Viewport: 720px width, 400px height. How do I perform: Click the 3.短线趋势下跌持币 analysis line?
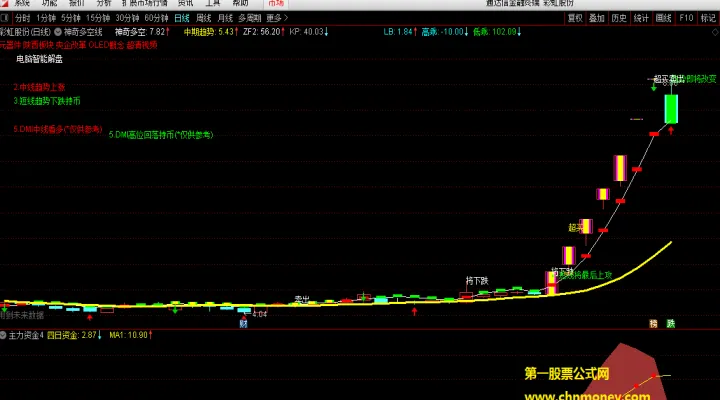[x=47, y=101]
